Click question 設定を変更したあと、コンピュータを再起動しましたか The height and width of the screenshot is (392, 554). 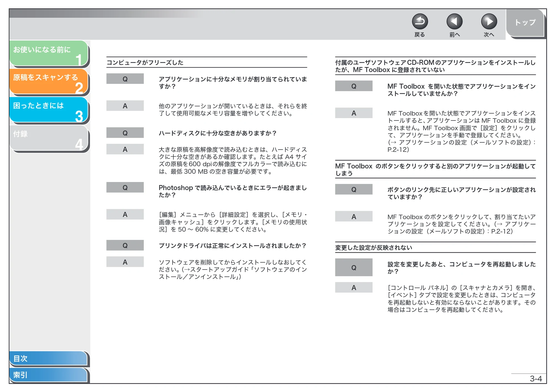coord(461,268)
